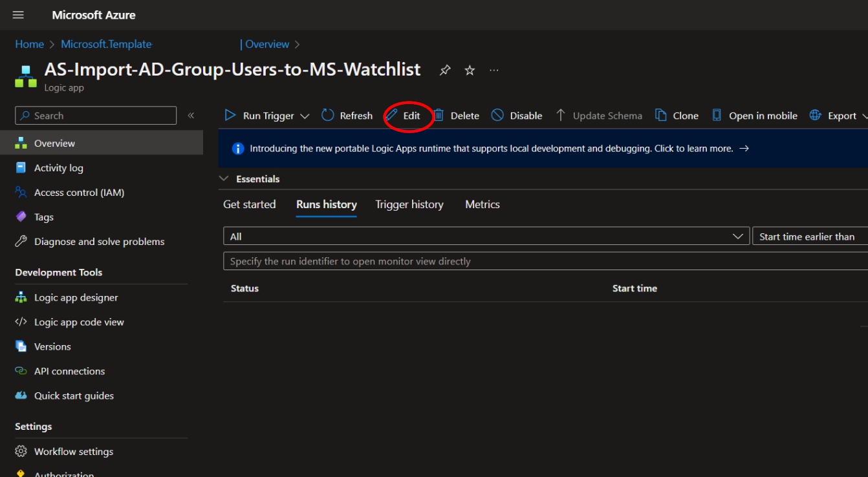The image size is (868, 477).
Task: Open the Trigger history tab
Action: [409, 204]
